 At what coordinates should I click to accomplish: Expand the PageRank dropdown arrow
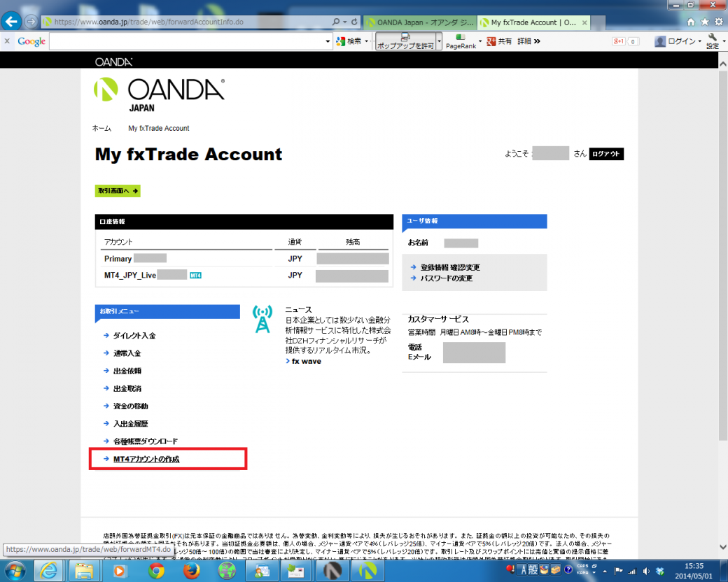480,41
